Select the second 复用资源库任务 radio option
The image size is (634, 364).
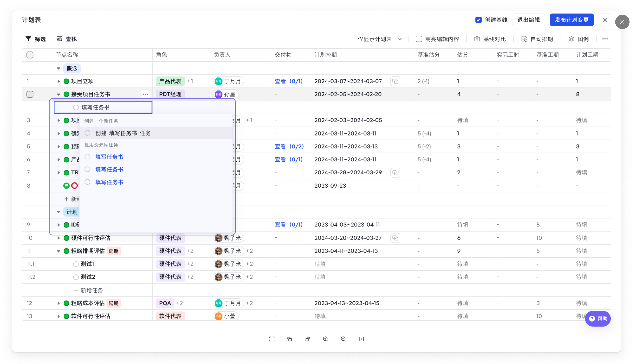point(87,169)
